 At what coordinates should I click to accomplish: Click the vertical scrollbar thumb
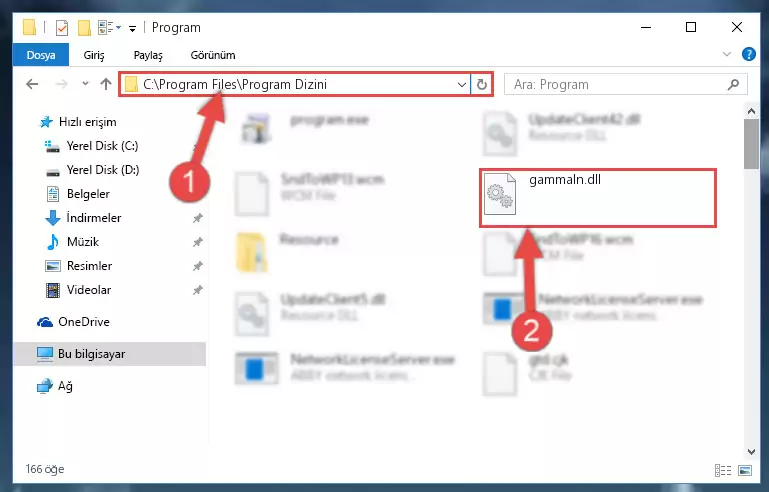click(x=751, y=144)
